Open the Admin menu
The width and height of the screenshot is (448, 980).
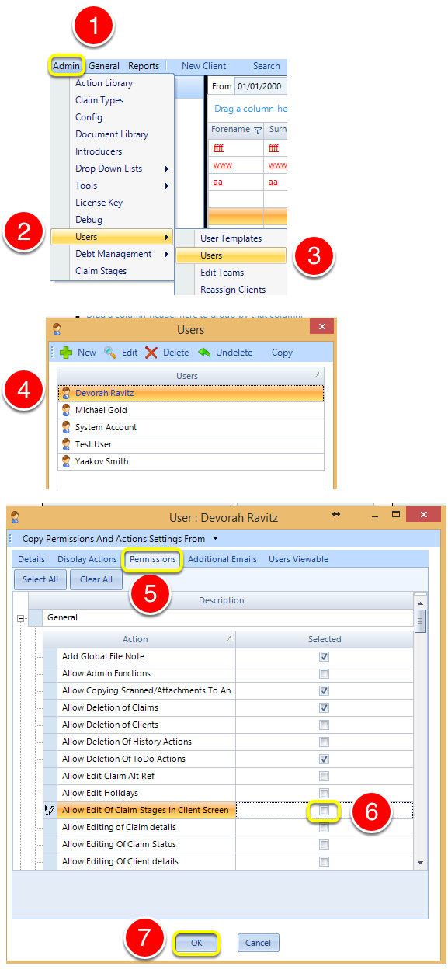click(x=67, y=66)
